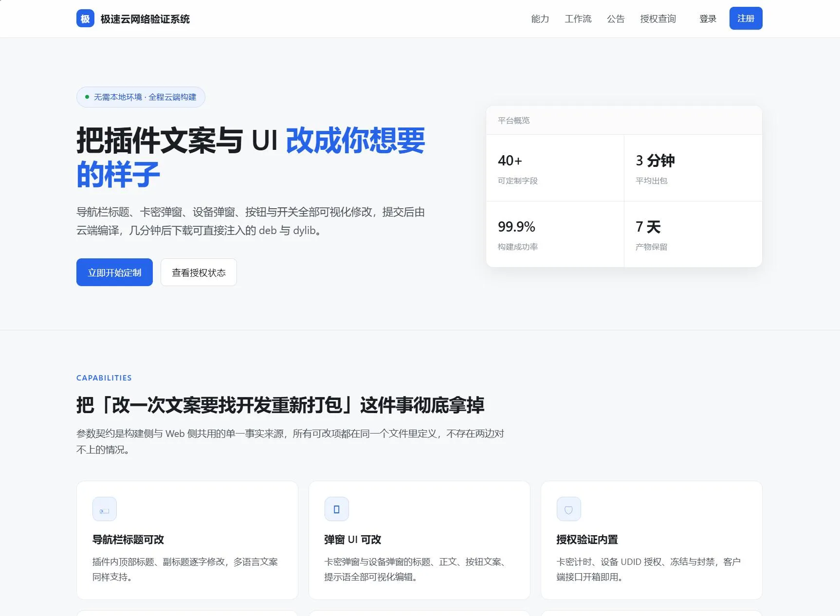
Task: Click the 40+ 可定制字段 stat
Action: pos(555,168)
